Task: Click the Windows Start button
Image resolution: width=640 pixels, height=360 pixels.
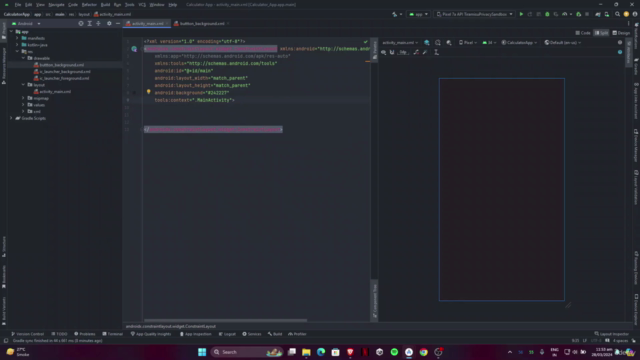Action: (x=202, y=352)
